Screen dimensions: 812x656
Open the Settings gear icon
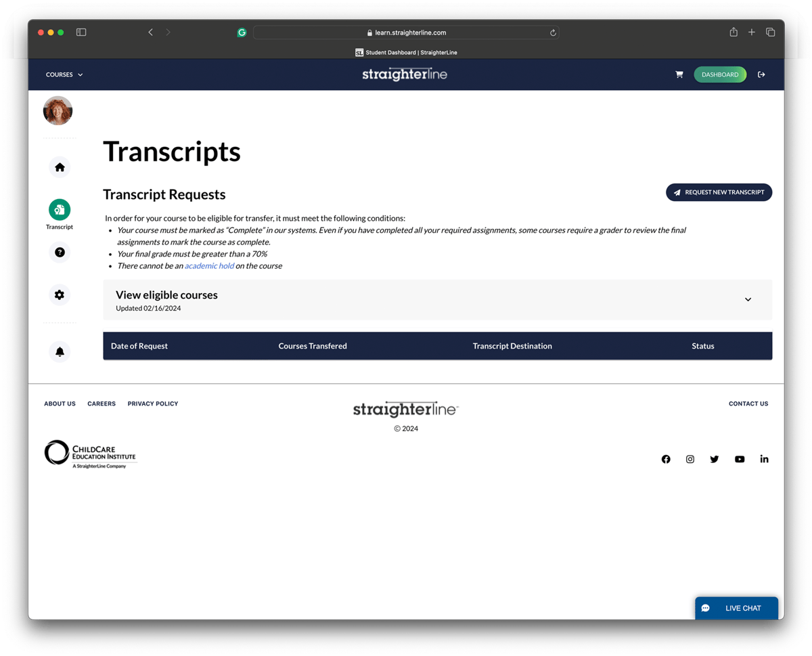(60, 294)
